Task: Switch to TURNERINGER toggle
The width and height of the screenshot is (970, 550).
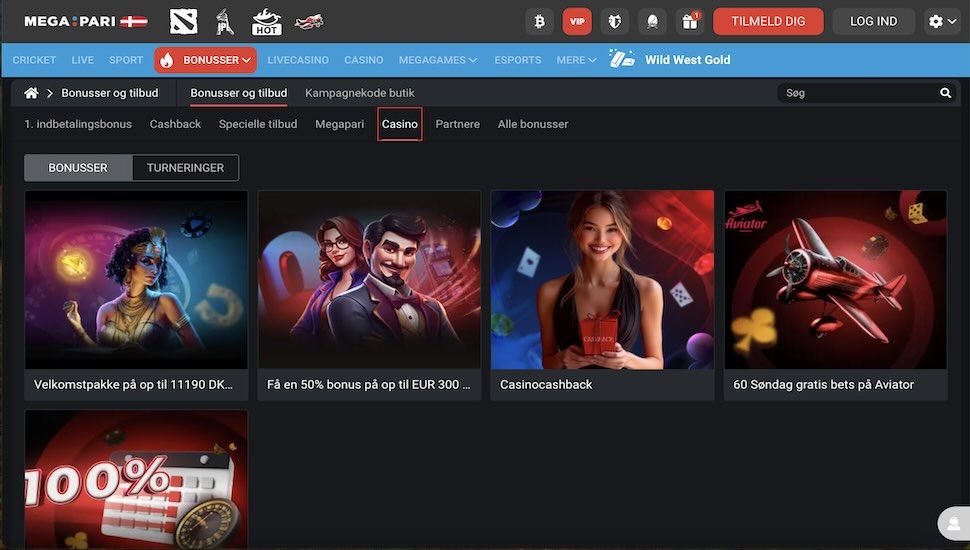Action: tap(186, 168)
